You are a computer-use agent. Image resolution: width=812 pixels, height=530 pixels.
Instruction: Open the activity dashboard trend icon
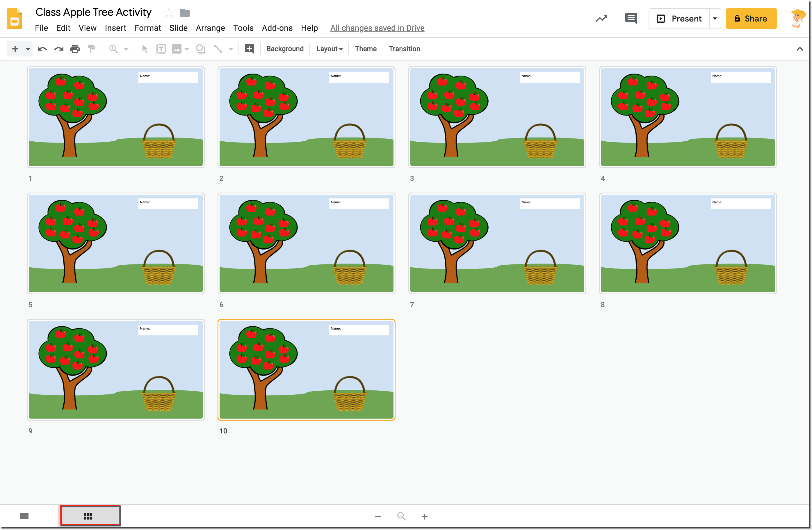pyautogui.click(x=601, y=18)
